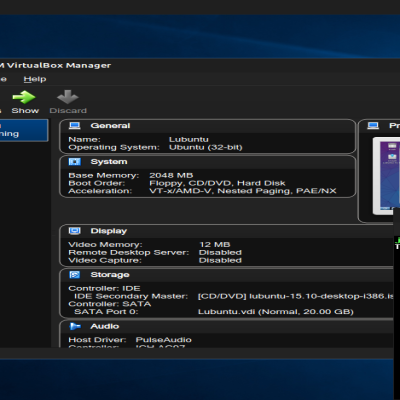Image resolution: width=400 pixels, height=400 pixels.
Task: Click the Audio section speaker icon
Action: 75,326
